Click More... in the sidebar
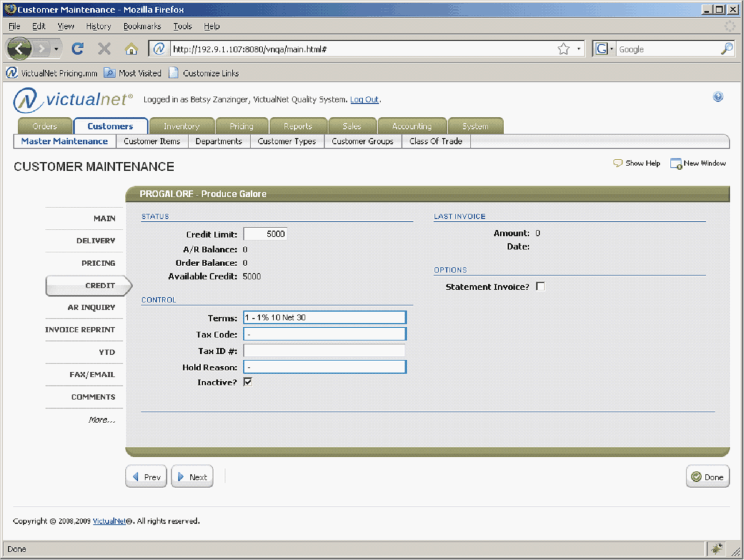The image size is (744, 560). 102,420
